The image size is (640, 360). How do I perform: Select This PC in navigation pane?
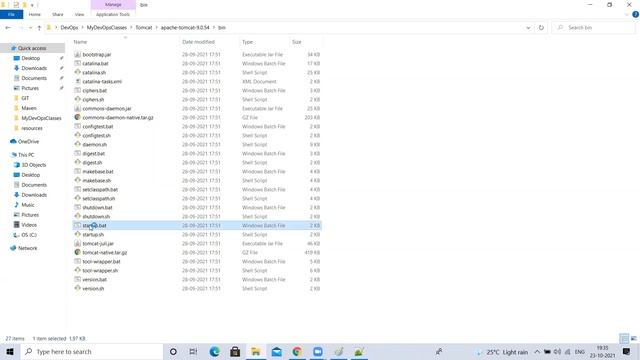pyautogui.click(x=26, y=155)
